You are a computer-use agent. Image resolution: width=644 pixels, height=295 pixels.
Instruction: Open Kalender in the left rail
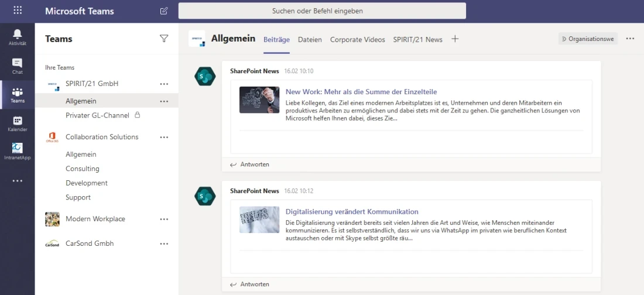[17, 124]
